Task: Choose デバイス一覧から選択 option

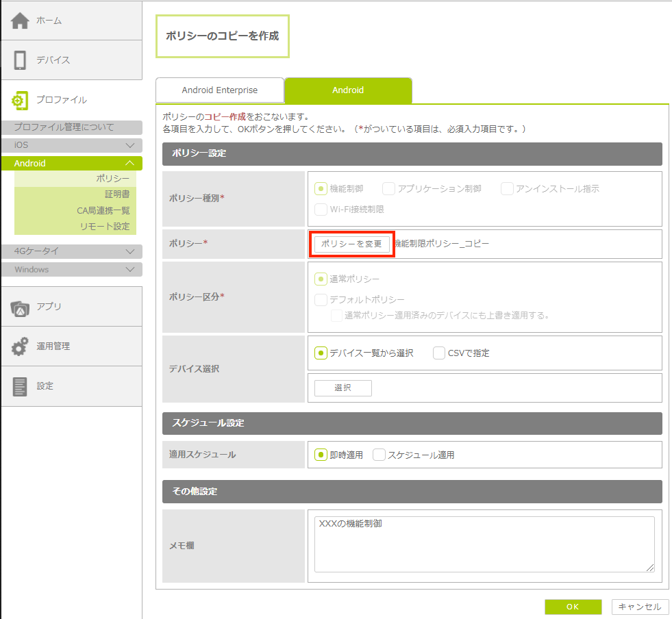Action: pos(321,353)
